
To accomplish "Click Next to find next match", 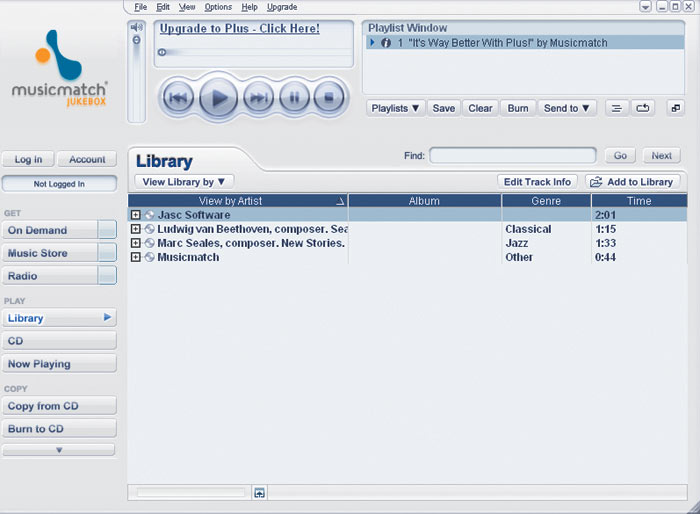I will [x=662, y=155].
